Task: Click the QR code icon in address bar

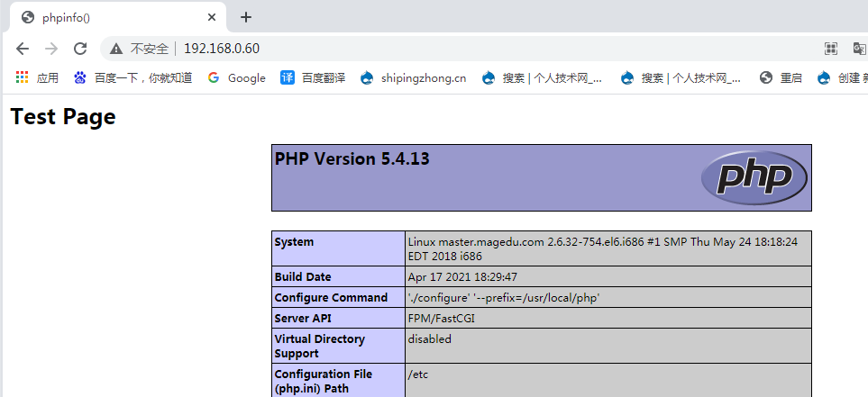Action: coord(831,49)
